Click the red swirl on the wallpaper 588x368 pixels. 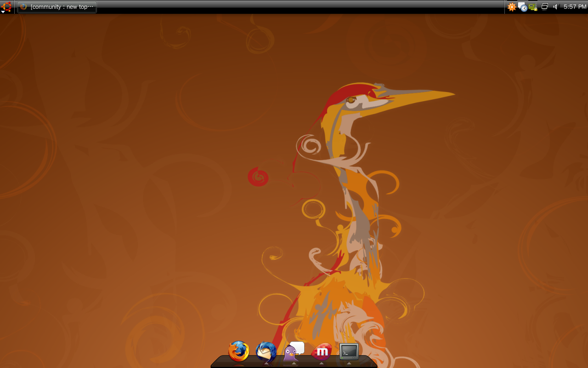(x=258, y=177)
